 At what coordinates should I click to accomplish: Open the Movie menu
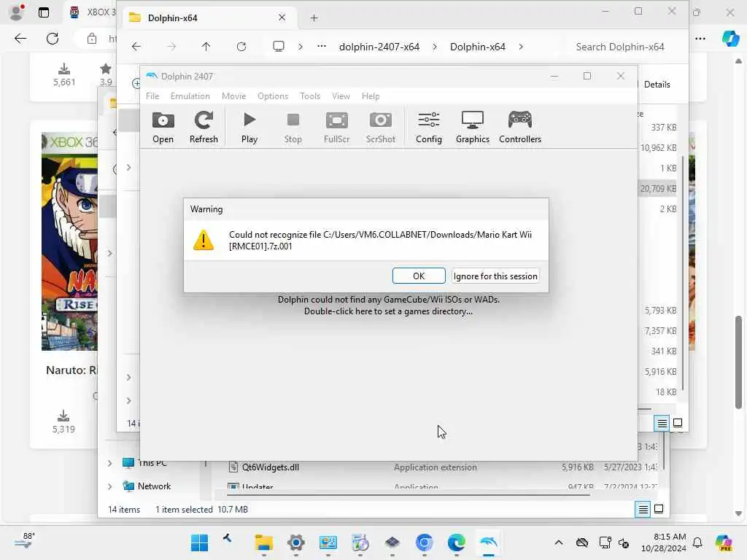pyautogui.click(x=234, y=96)
